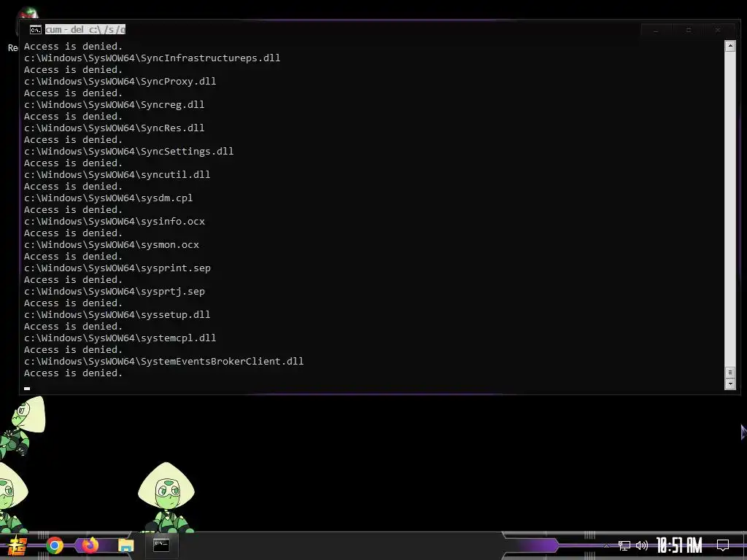This screenshot has height=560, width=747.
Task: Show hidden system tray icons
Action: pyautogui.click(x=606, y=545)
